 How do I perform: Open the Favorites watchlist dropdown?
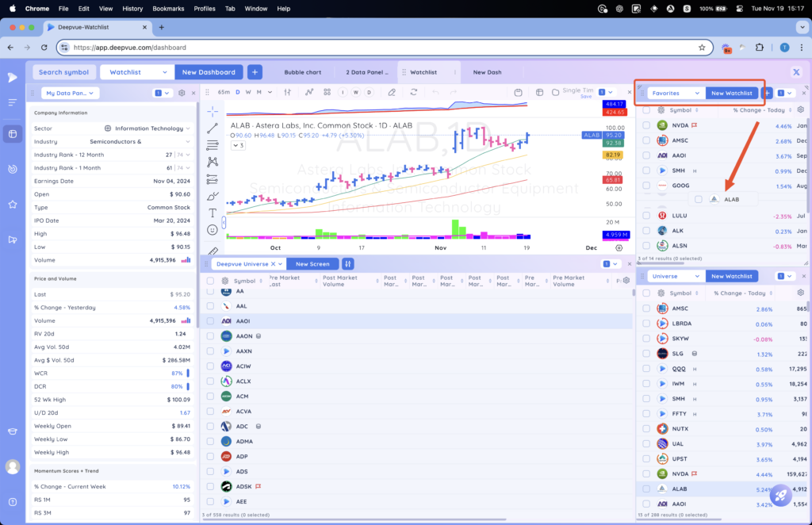pyautogui.click(x=676, y=94)
